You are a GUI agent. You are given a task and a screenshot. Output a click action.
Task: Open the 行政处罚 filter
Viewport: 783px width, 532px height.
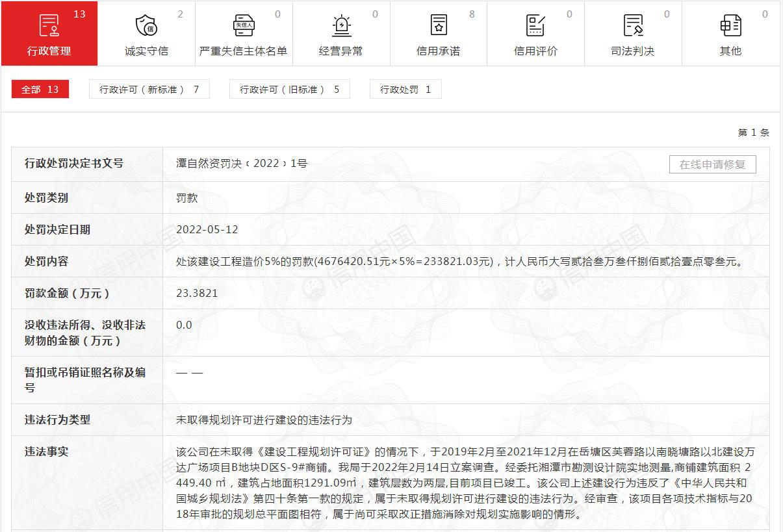[405, 89]
